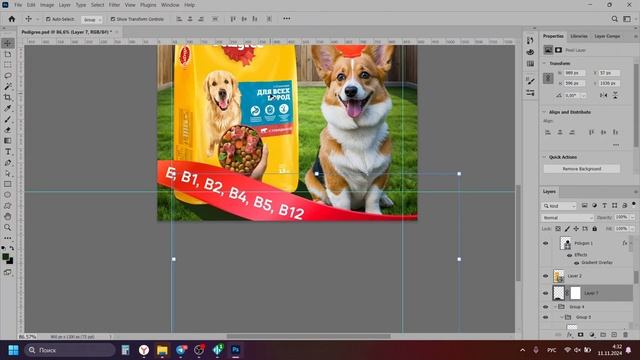
Task: Collapse the Quick Actions section
Action: tap(544, 157)
